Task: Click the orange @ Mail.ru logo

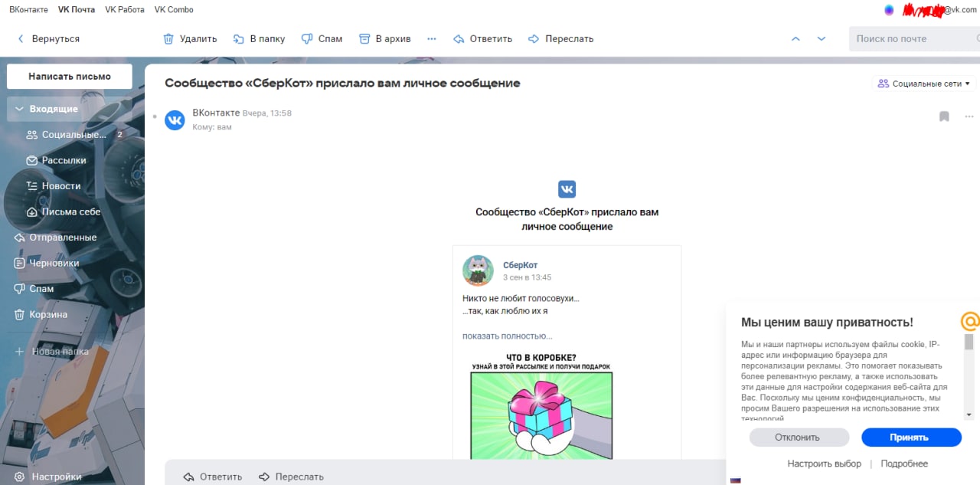Action: click(969, 321)
